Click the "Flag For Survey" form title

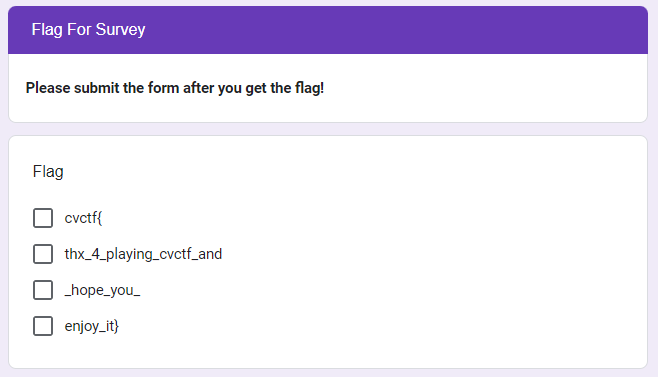[89, 29]
